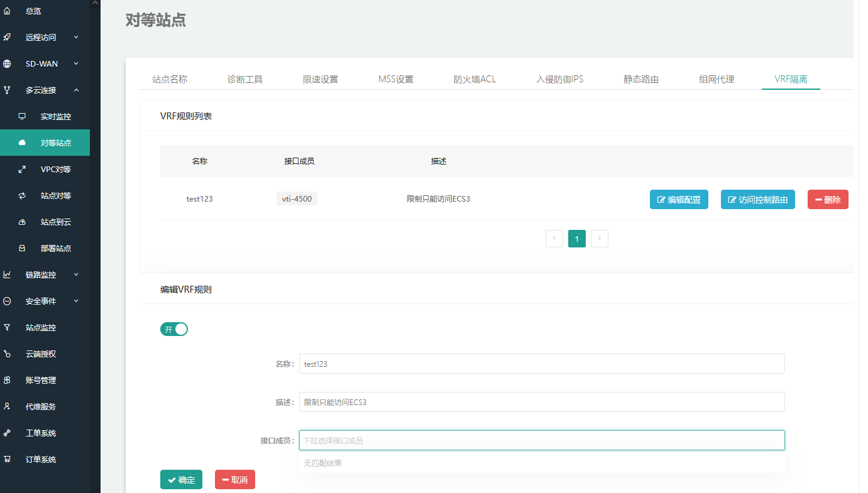Open the 入侵防御IPS tab

click(x=559, y=79)
